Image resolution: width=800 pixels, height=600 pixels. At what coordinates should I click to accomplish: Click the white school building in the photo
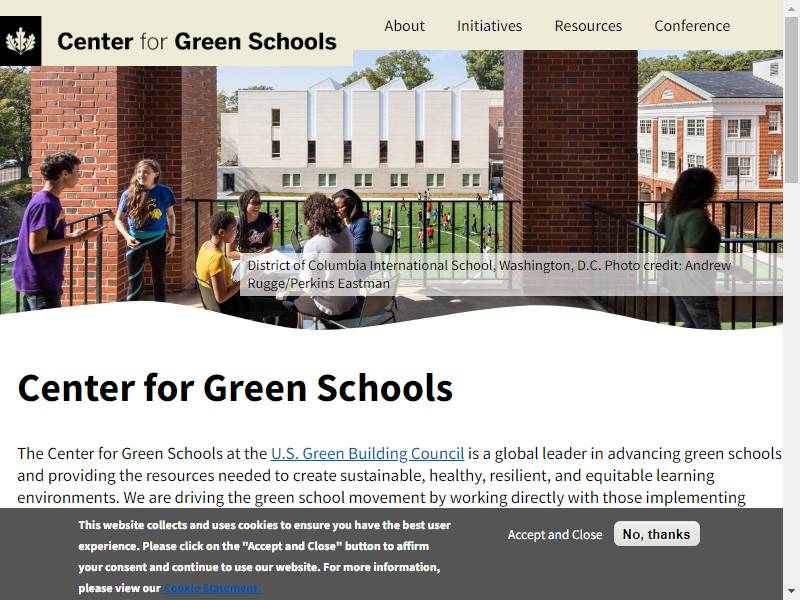(357, 135)
